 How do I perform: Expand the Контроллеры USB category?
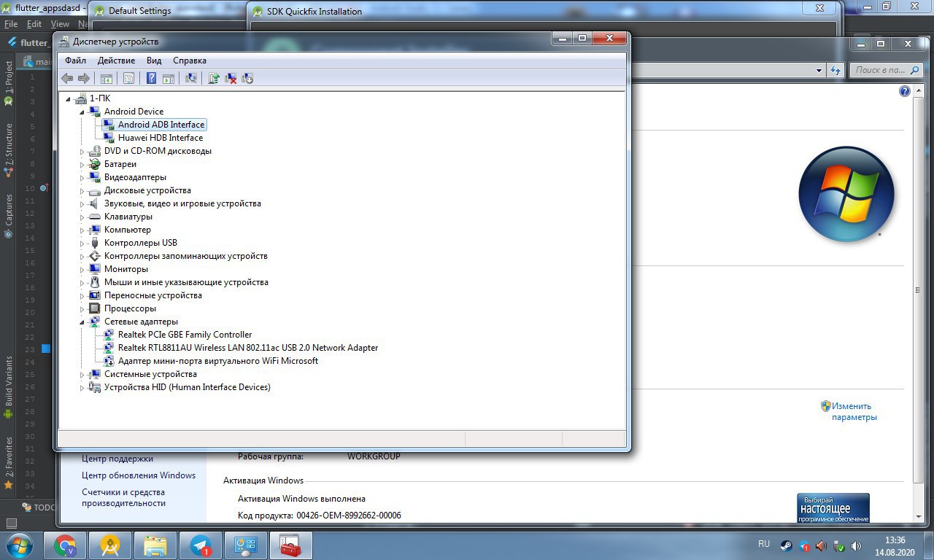click(82, 244)
